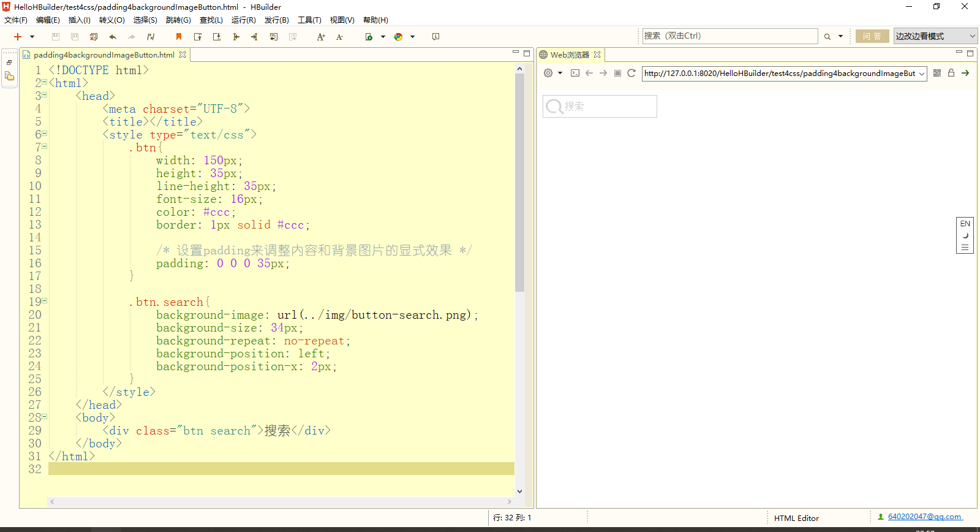The image size is (980, 532).
Task: Click the lock icon in browser bar
Action: coord(951,73)
